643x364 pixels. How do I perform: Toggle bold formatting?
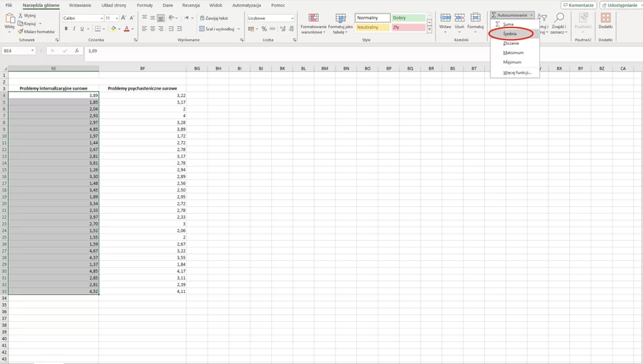click(x=66, y=29)
